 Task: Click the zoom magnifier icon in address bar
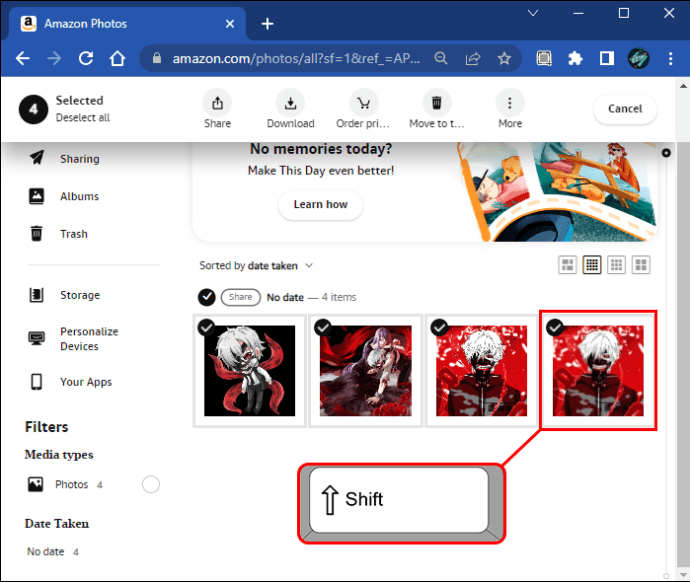pos(440,58)
